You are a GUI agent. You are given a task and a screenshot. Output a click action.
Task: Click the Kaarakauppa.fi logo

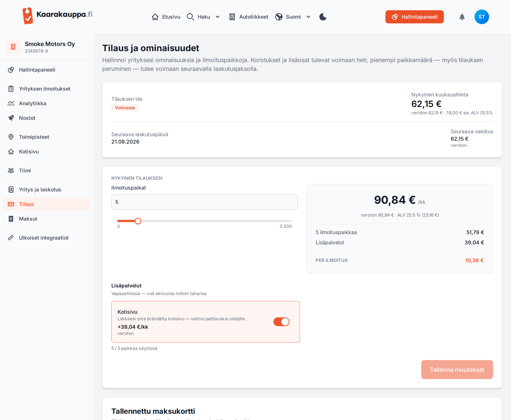[57, 16]
